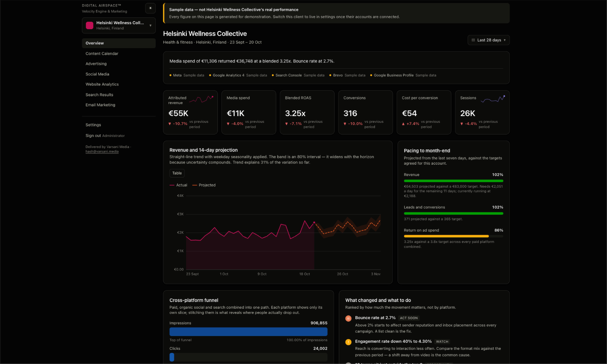Viewport: 607px width, 364px height.
Task: Click the Google Analytics 4 status dot
Action: point(210,75)
